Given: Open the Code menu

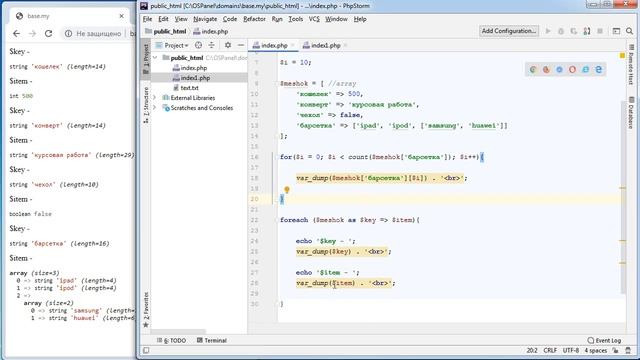Looking at the screenshot, I should pyautogui.click(x=230, y=19).
